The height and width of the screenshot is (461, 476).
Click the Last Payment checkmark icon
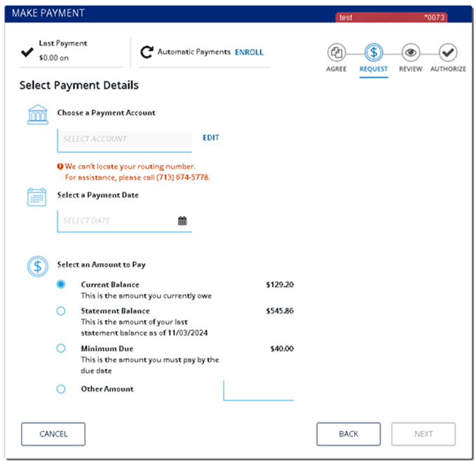27,52
